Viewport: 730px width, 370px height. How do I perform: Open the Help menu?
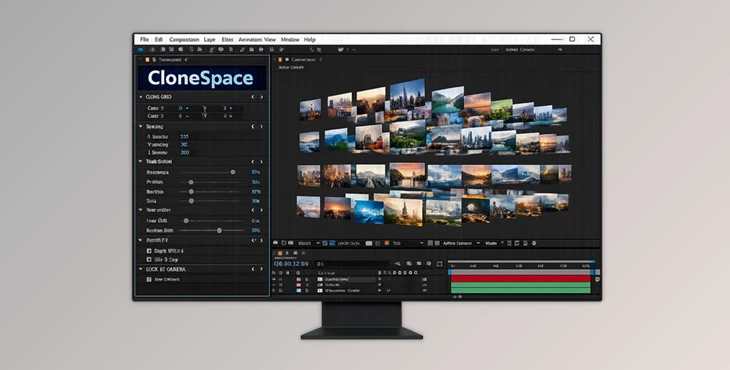tap(310, 40)
